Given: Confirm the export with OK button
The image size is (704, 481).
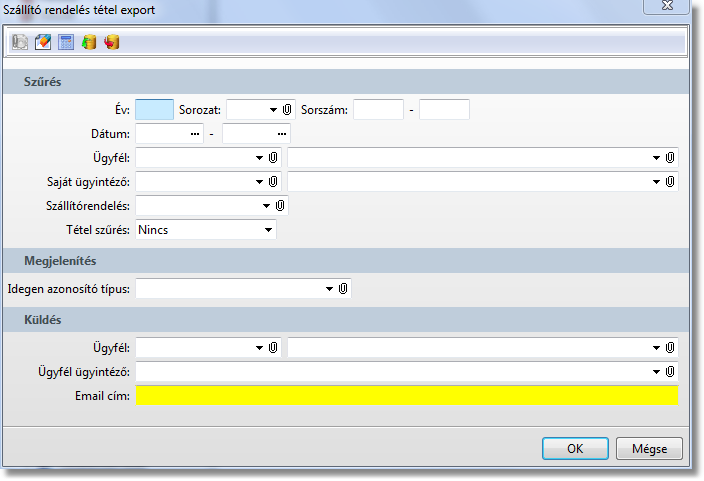Looking at the screenshot, I should [575, 449].
